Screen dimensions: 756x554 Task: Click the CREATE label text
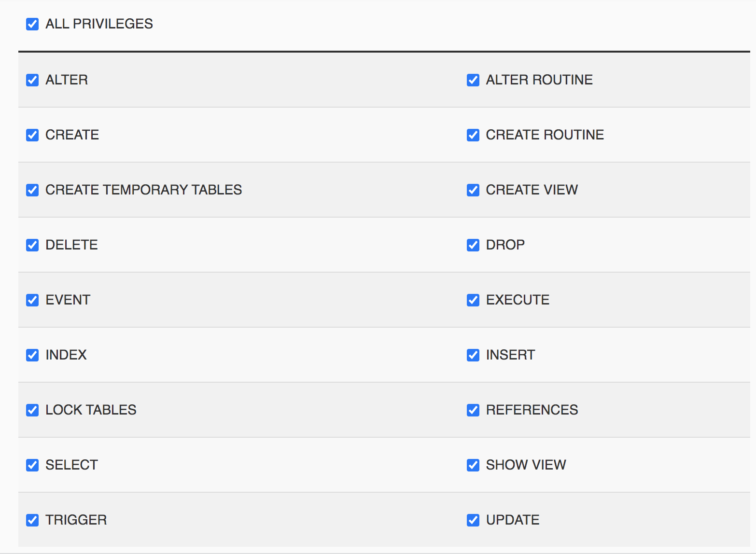(x=72, y=135)
